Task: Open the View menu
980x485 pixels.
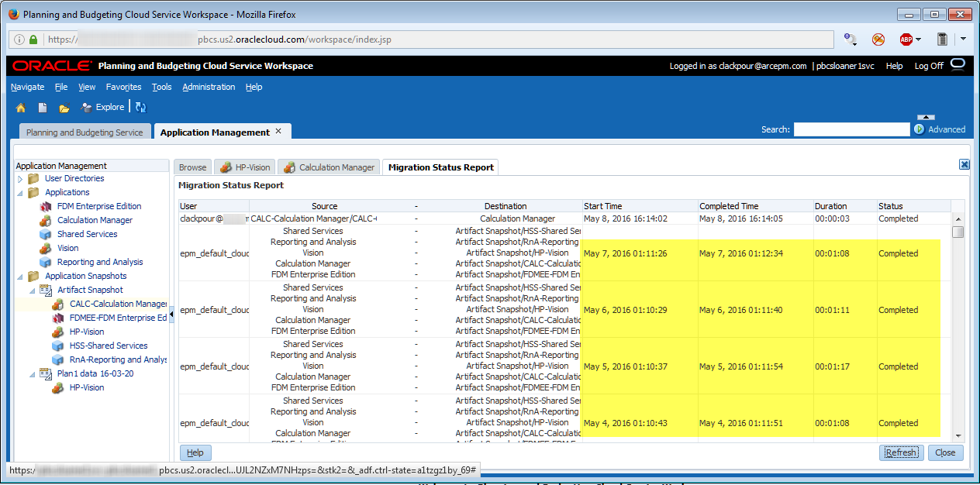Action: 87,87
